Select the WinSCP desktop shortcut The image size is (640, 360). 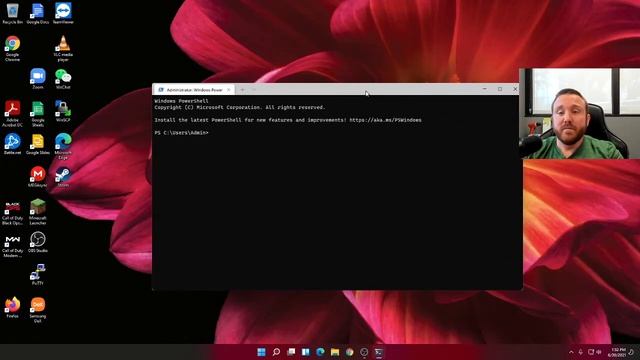pyautogui.click(x=63, y=111)
